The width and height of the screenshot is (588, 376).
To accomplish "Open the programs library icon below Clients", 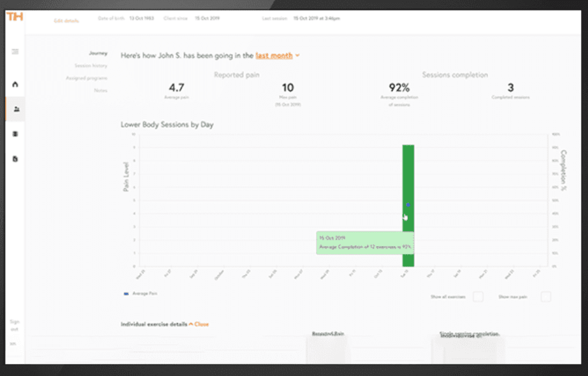I will [15, 134].
